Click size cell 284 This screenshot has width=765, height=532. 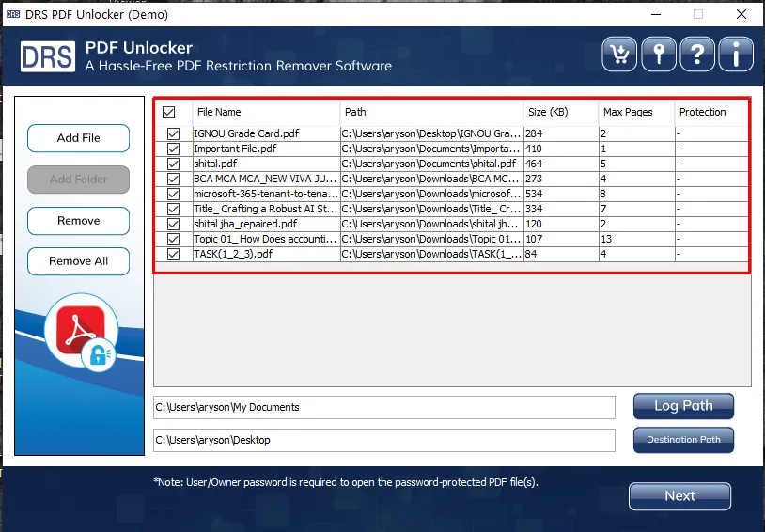coord(561,133)
